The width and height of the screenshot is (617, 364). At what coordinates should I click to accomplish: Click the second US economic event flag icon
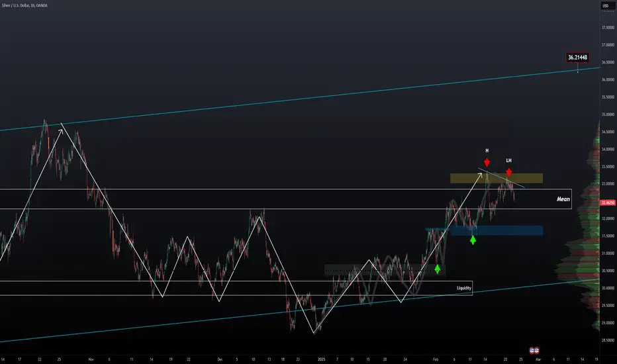536,350
